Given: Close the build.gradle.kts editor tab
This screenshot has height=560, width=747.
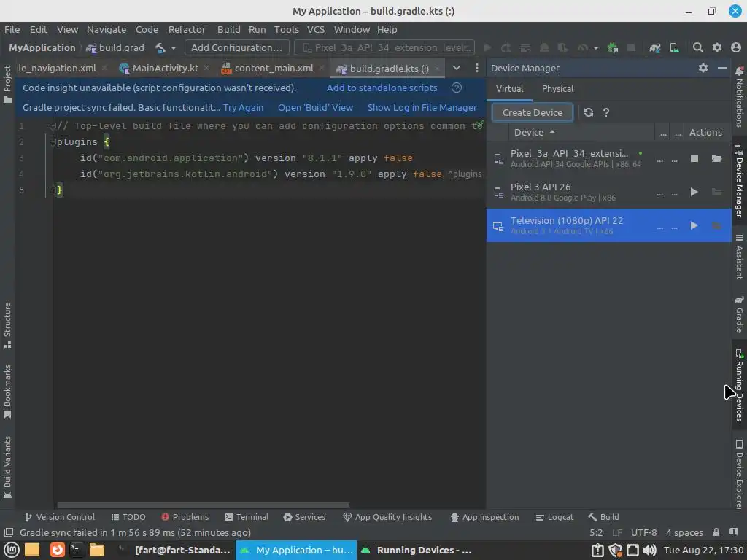Looking at the screenshot, I should (x=437, y=69).
